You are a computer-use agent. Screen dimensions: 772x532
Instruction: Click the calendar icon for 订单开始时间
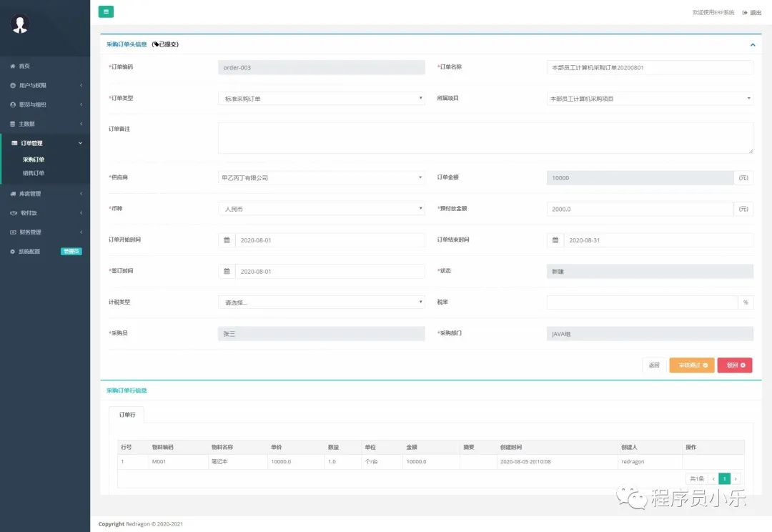point(227,240)
